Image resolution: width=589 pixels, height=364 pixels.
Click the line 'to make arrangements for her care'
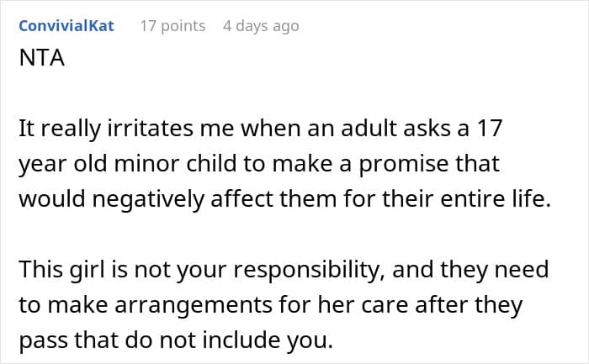coord(270,304)
